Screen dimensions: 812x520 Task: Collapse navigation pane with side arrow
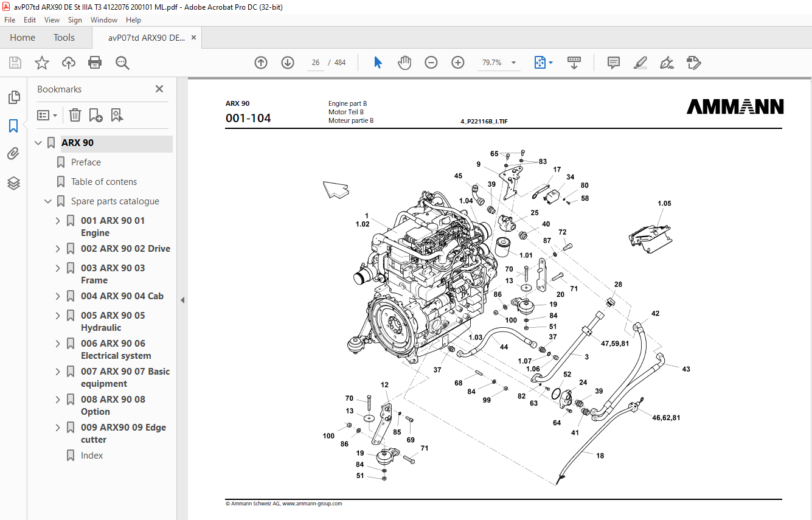pos(182,300)
